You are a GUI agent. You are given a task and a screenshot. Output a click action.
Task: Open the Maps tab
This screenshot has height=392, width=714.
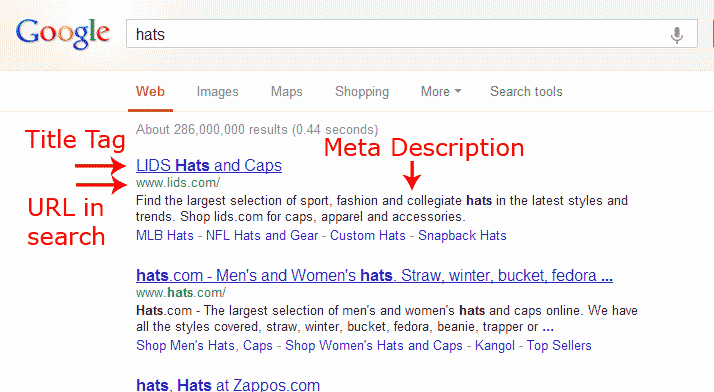pyautogui.click(x=286, y=92)
